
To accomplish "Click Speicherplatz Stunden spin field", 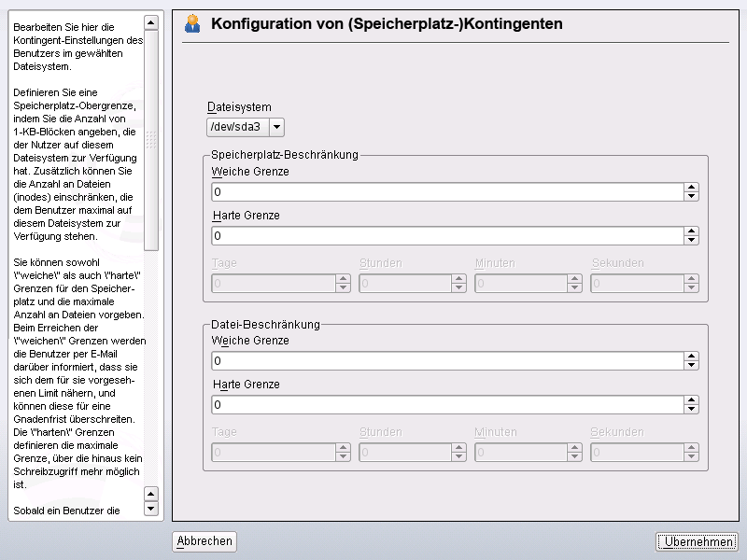I will [405, 284].
